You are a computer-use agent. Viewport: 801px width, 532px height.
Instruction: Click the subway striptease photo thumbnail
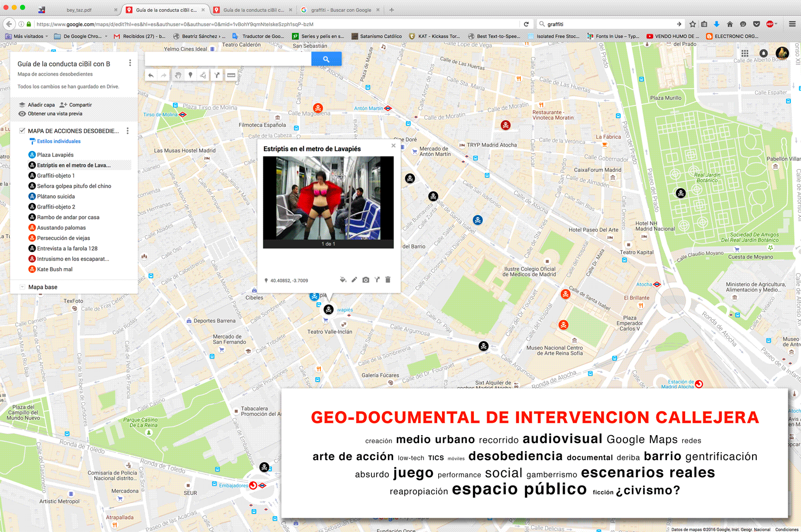point(328,198)
